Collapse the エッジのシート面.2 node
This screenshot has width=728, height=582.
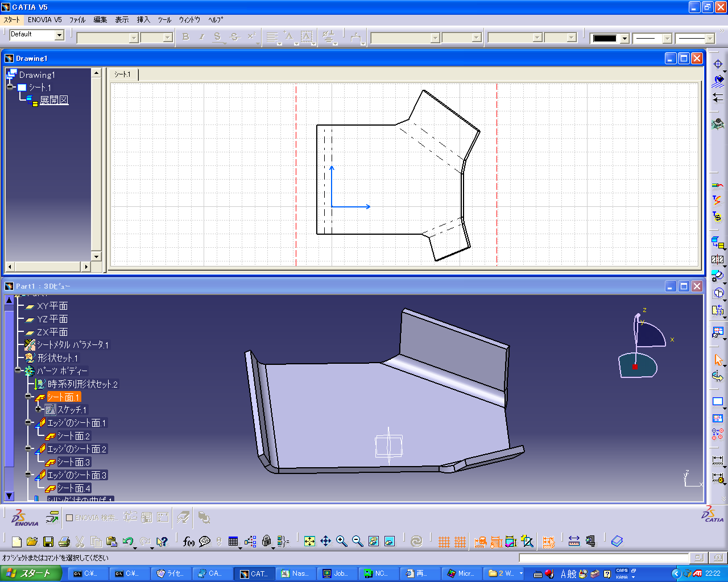pyautogui.click(x=28, y=448)
